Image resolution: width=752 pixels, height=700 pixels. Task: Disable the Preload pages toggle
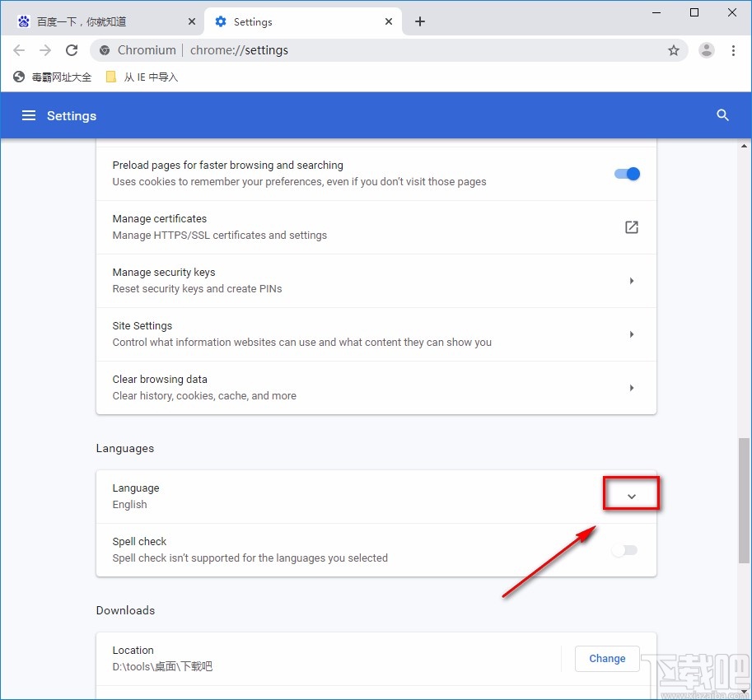coord(627,174)
